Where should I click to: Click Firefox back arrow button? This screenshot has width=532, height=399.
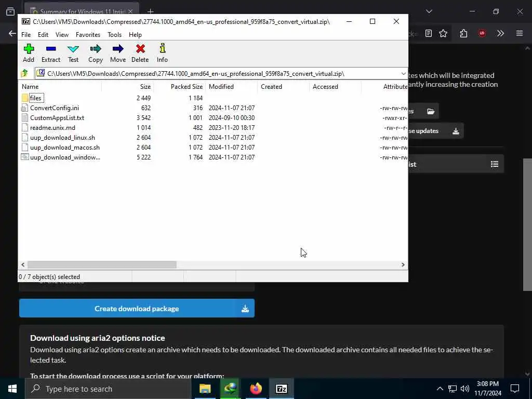click(x=12, y=33)
